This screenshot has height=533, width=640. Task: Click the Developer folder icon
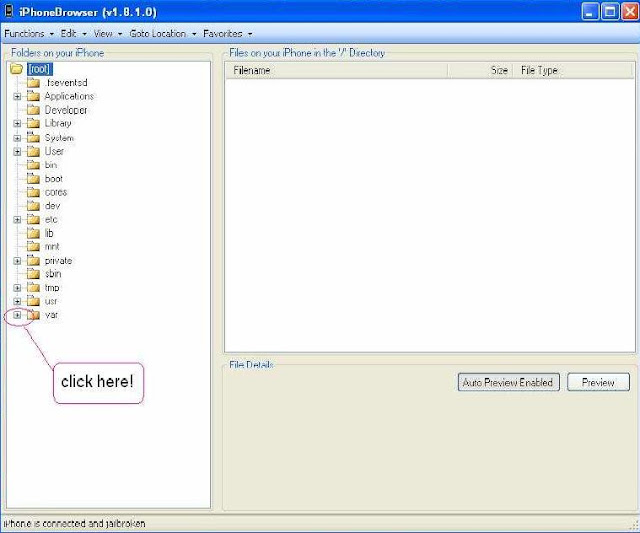coord(33,110)
